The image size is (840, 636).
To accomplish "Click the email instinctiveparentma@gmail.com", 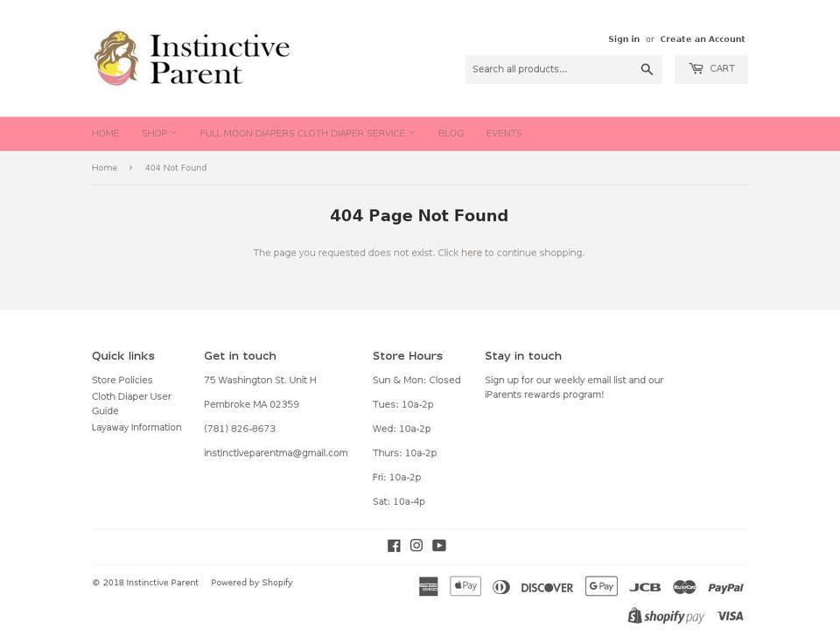I will click(x=276, y=453).
